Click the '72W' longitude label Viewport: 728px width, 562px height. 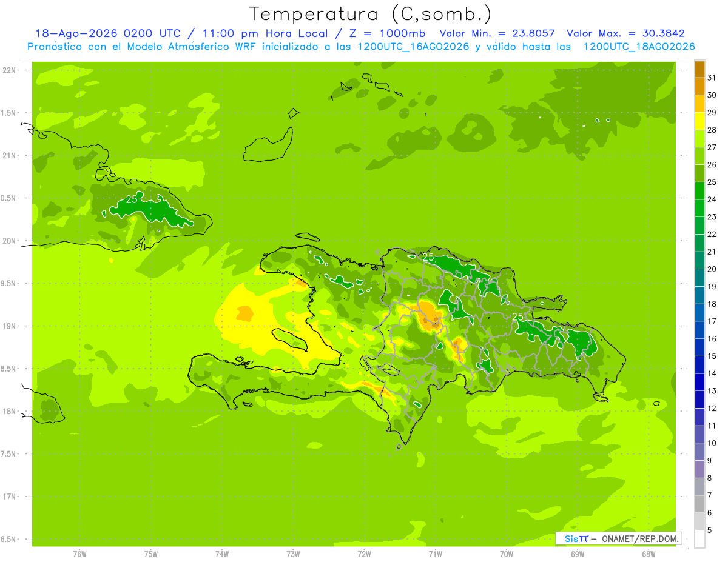[364, 554]
